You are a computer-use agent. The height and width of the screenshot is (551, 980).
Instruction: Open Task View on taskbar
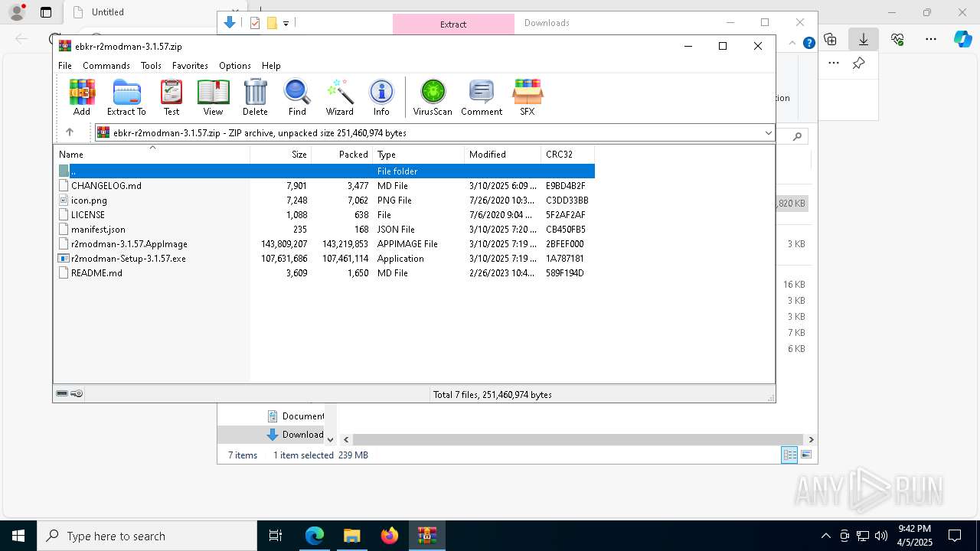276,536
